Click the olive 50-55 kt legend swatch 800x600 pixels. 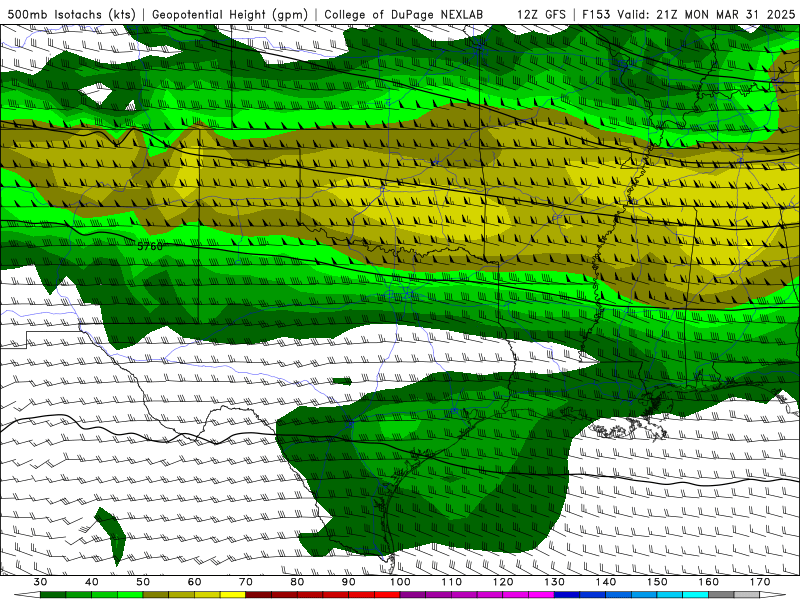156,595
